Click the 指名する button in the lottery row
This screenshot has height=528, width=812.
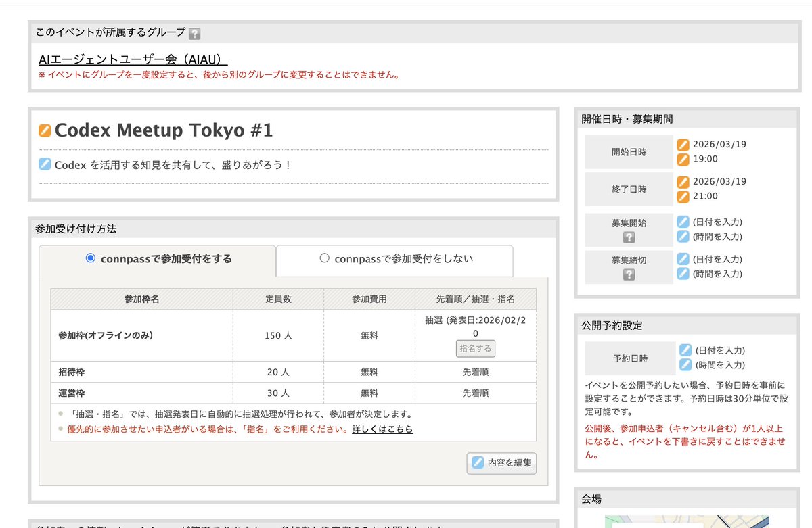[x=476, y=349]
